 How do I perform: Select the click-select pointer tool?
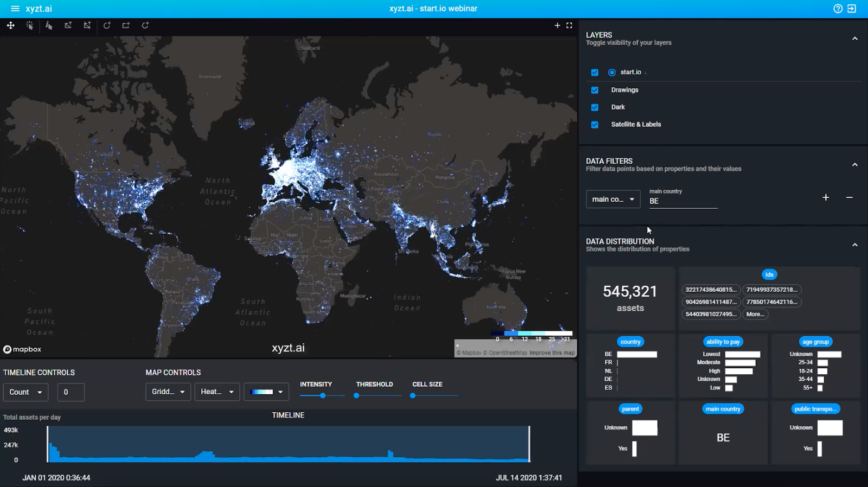pyautogui.click(x=29, y=25)
